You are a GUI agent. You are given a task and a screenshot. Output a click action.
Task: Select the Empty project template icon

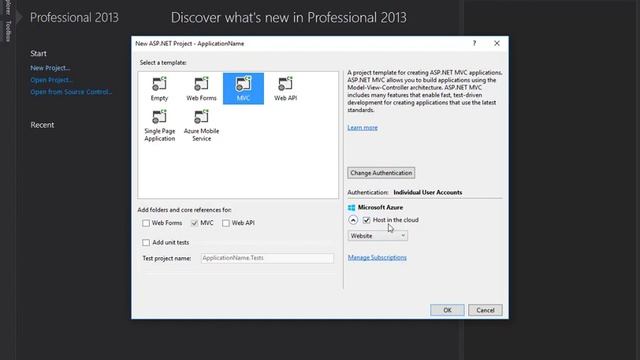coord(159,84)
